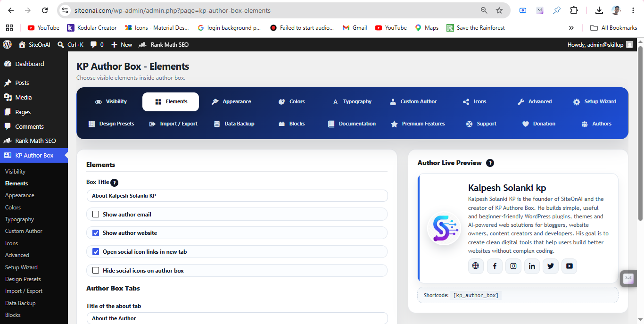This screenshot has height=324, width=644.
Task: Click the Box Title input field
Action: pyautogui.click(x=237, y=196)
